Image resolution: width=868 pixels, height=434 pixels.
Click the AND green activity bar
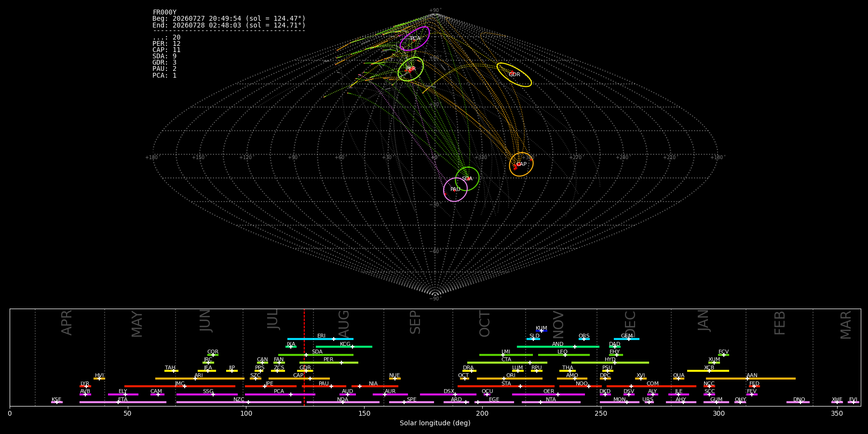(x=558, y=347)
